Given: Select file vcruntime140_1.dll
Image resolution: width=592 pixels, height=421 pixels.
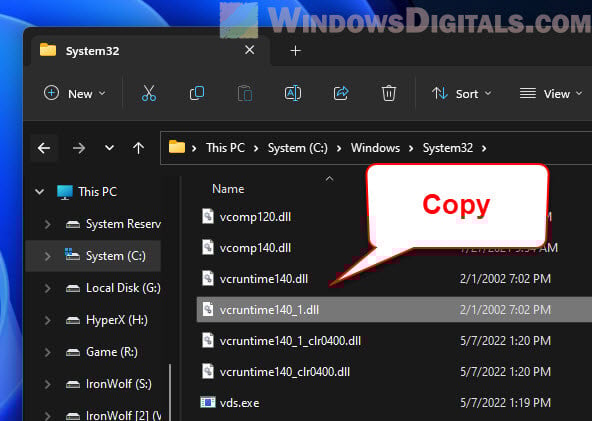Looking at the screenshot, I should [394, 310].
